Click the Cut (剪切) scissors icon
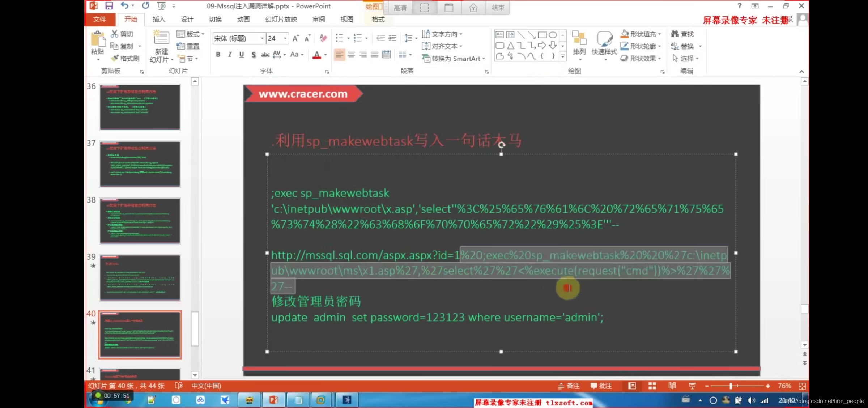Image resolution: width=868 pixels, height=408 pixels. pos(114,34)
